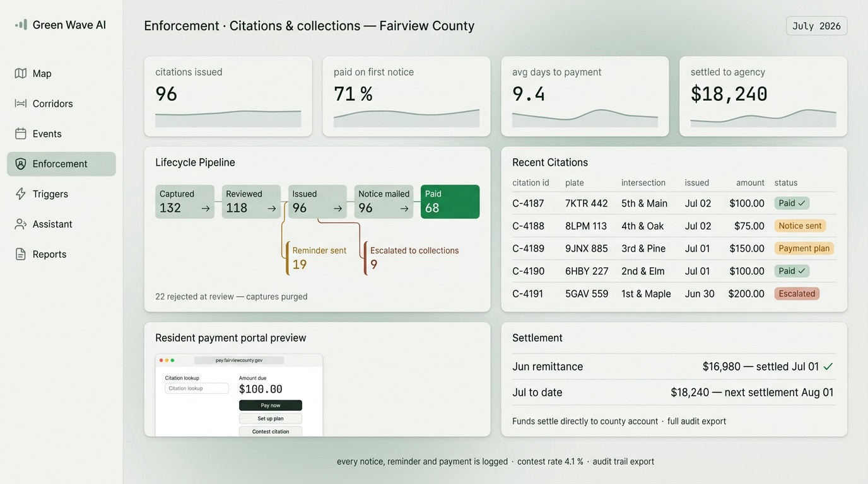Open the citations issued card

click(x=228, y=96)
